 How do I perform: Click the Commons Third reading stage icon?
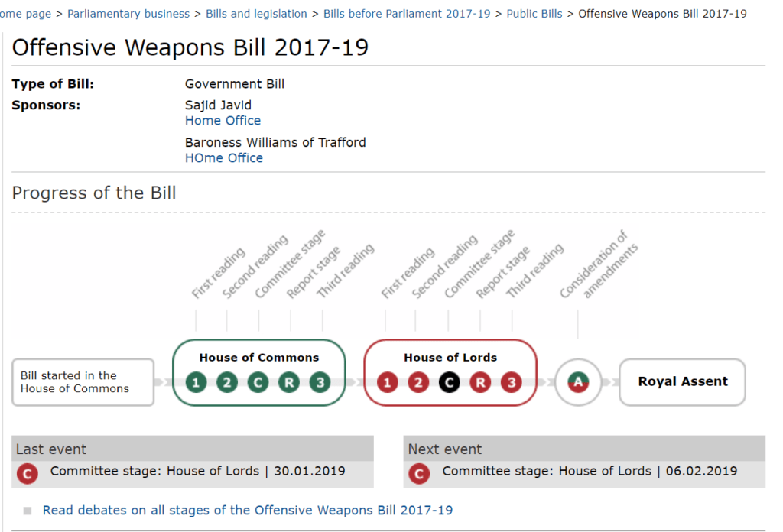(x=320, y=382)
